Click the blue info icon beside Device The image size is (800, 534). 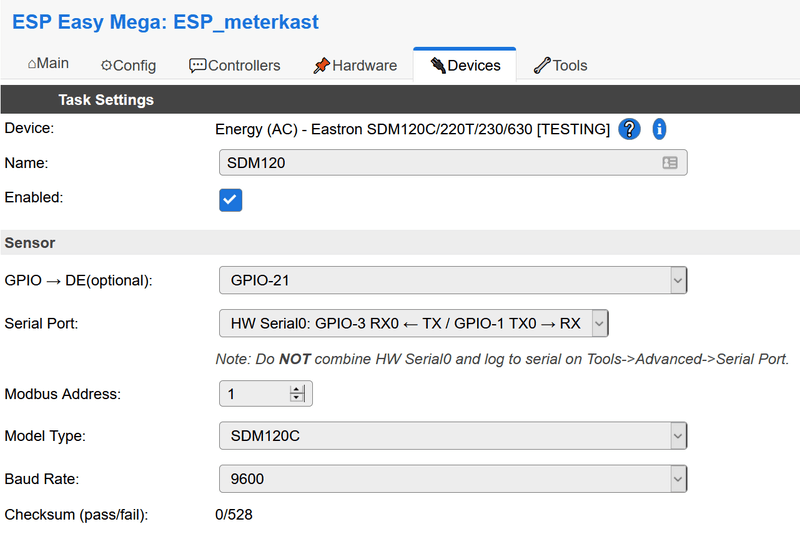[x=660, y=129]
